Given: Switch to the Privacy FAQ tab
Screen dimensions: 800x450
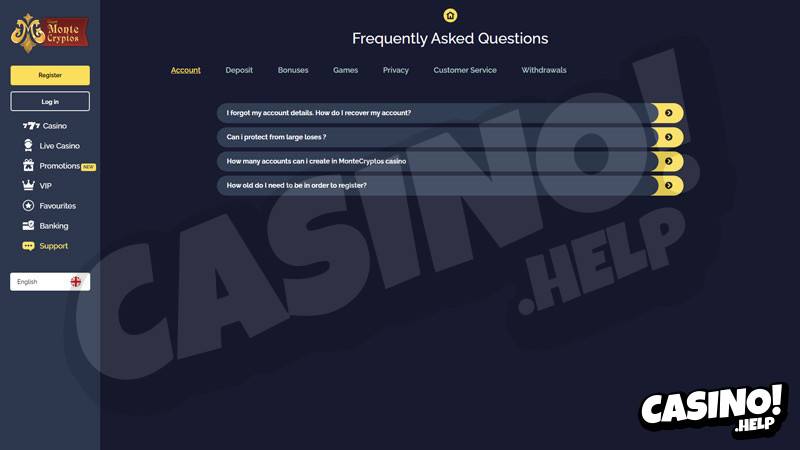Looking at the screenshot, I should pyautogui.click(x=396, y=70).
